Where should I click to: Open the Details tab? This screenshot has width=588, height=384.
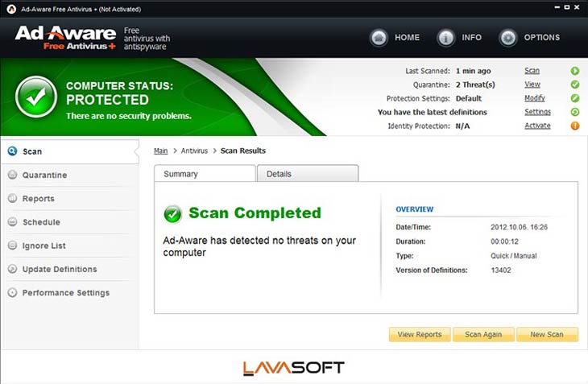[308, 173]
